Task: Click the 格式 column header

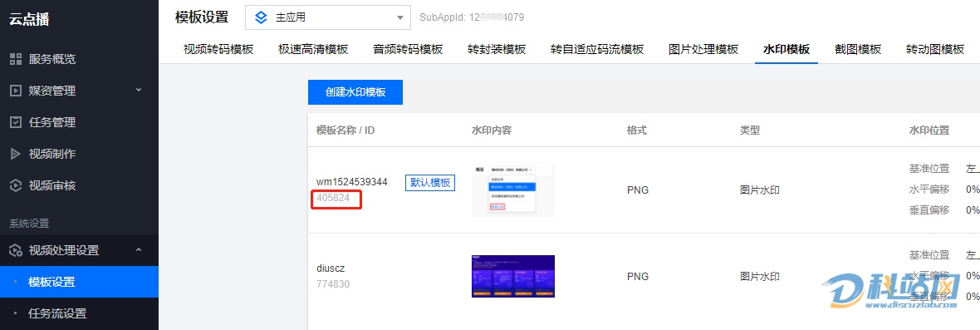Action: (x=637, y=130)
